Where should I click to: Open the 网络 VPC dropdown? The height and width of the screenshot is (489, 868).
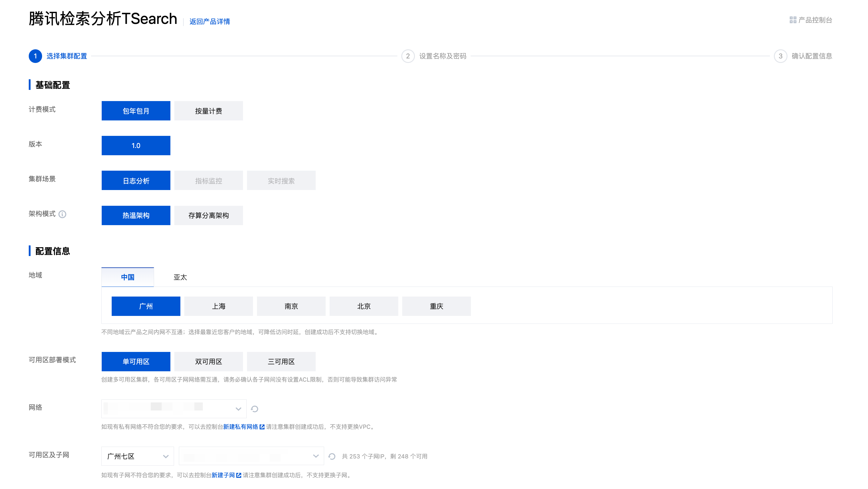[174, 409]
